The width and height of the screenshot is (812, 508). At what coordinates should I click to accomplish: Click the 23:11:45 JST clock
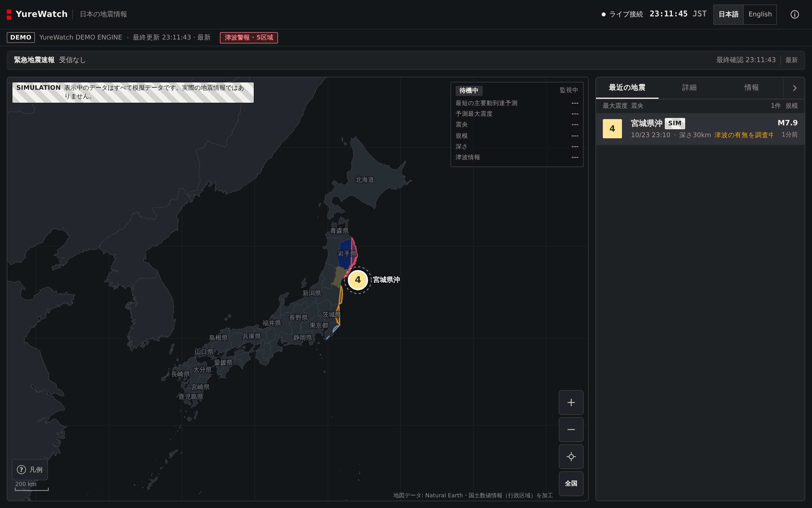(678, 14)
